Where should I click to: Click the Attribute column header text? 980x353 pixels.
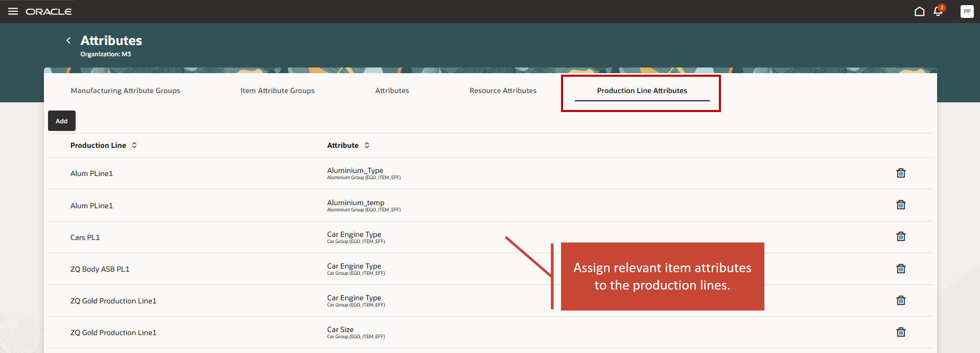[343, 145]
